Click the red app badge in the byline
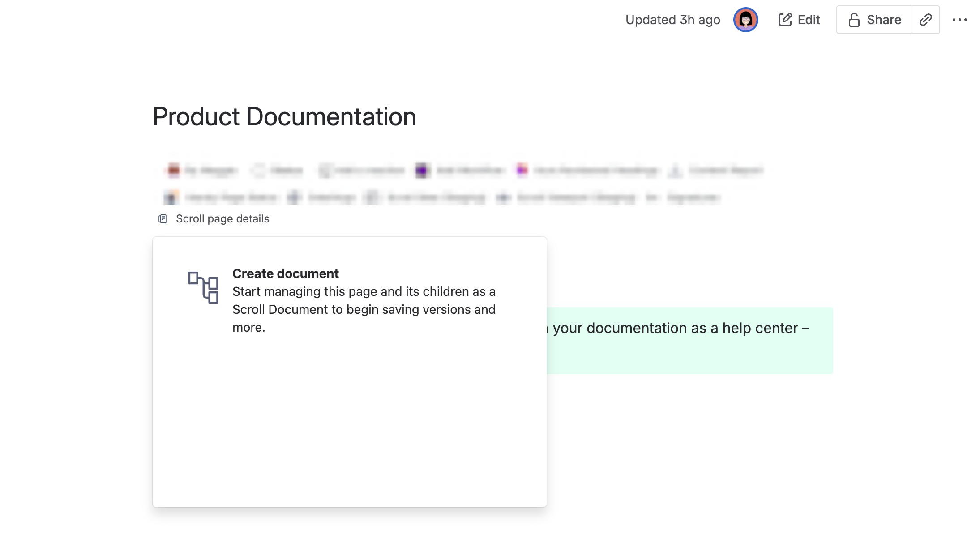The image size is (980, 551). [x=173, y=170]
